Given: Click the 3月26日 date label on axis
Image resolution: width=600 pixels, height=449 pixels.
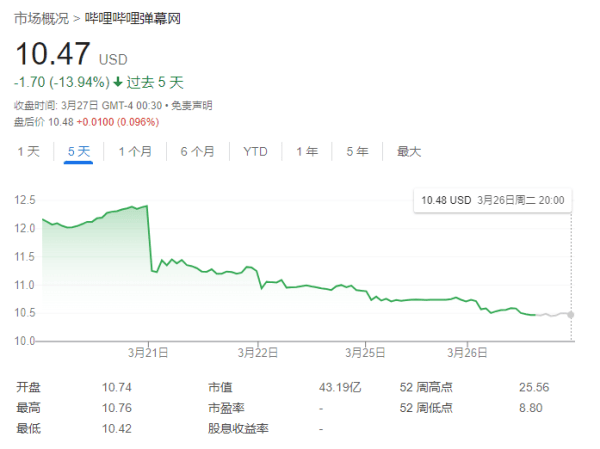Looking at the screenshot, I should coord(466,353).
